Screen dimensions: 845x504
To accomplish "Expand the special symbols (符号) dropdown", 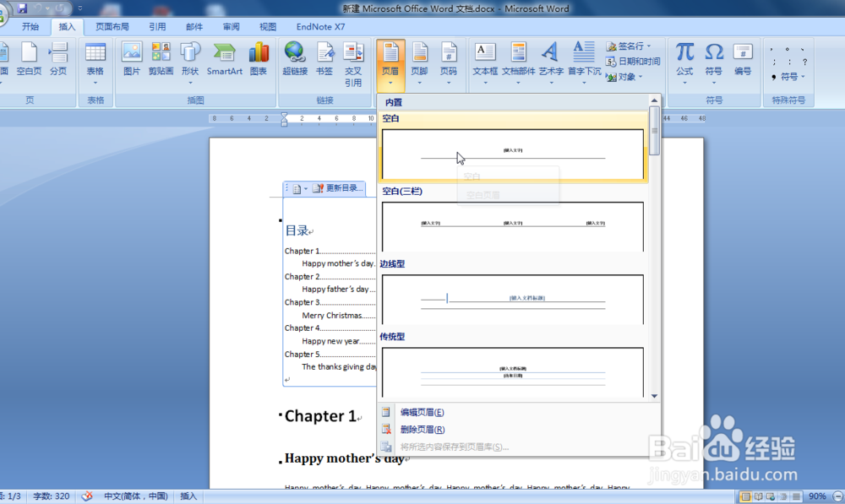I will click(788, 77).
